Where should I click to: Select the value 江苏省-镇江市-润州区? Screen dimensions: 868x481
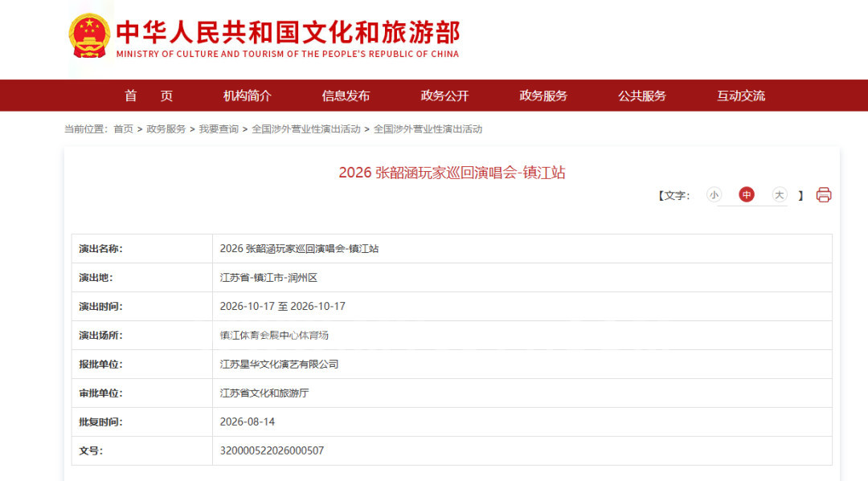[268, 278]
